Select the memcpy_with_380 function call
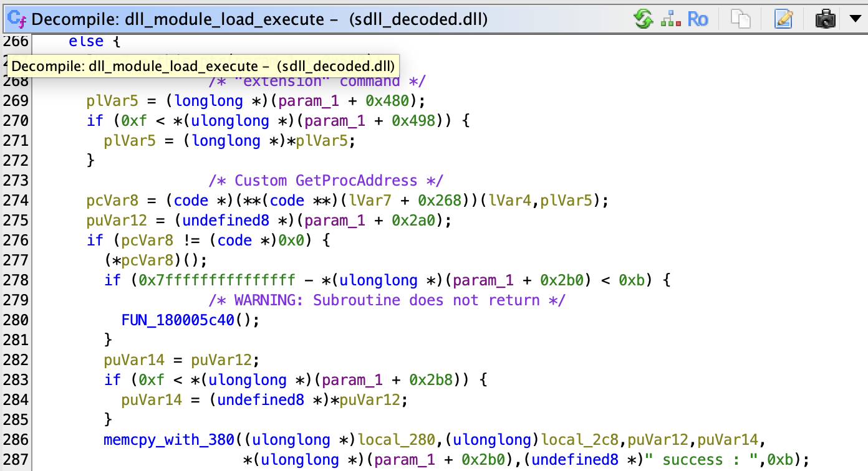This screenshot has width=868, height=471. 169,440
